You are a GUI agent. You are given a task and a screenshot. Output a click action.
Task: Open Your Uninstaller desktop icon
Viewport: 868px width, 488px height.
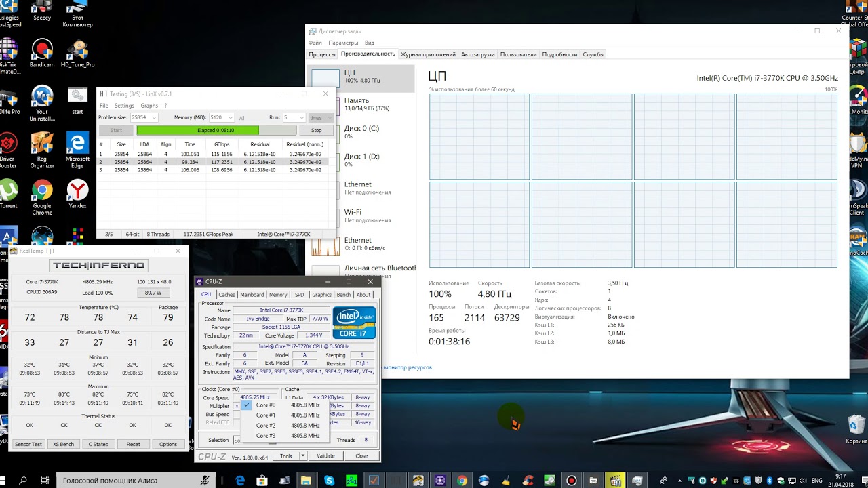click(42, 103)
